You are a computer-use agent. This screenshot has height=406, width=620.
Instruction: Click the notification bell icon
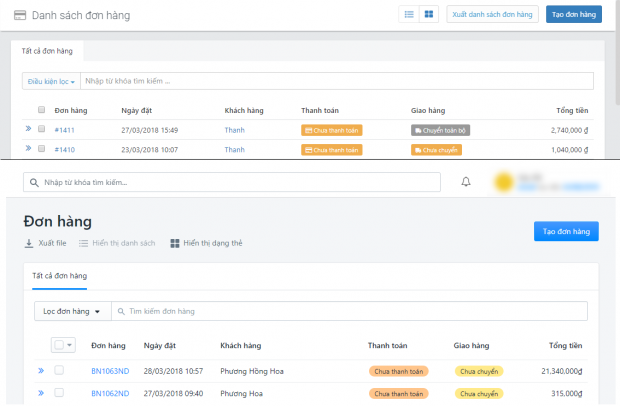(466, 182)
